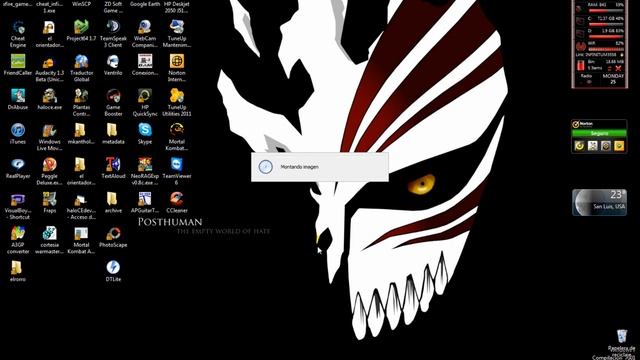Click the Radio label in monitor gadget
This screenshot has height=360, width=640.
tap(586, 76)
